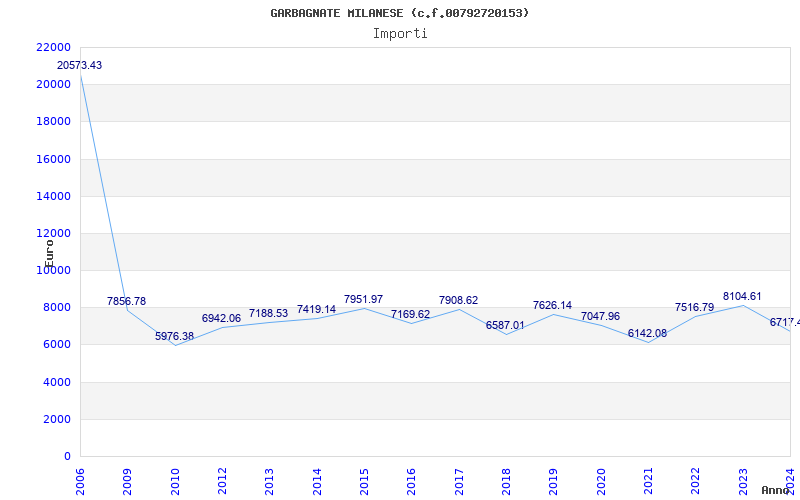Viewport: 800px width, 500px height.
Task: Click the x-axis year 2022
Action: tap(695, 482)
